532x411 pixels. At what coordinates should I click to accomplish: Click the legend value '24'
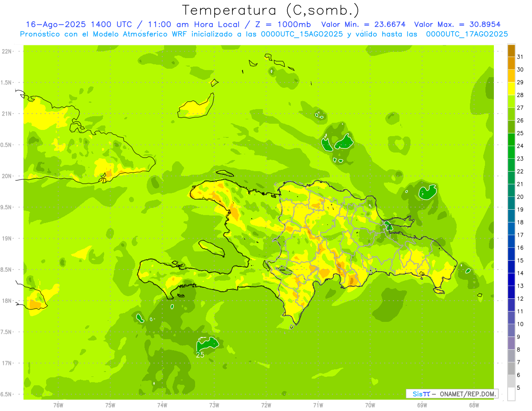(x=520, y=146)
